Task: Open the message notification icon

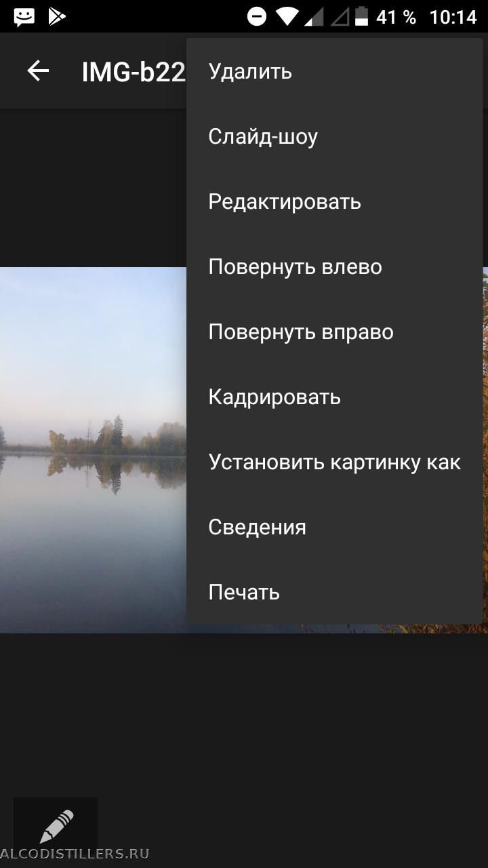Action: [24, 17]
